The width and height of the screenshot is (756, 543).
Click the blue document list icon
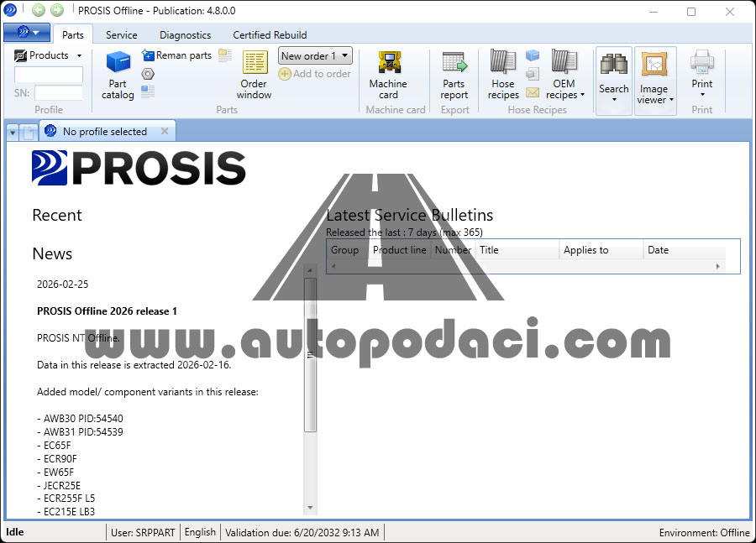coord(148,91)
